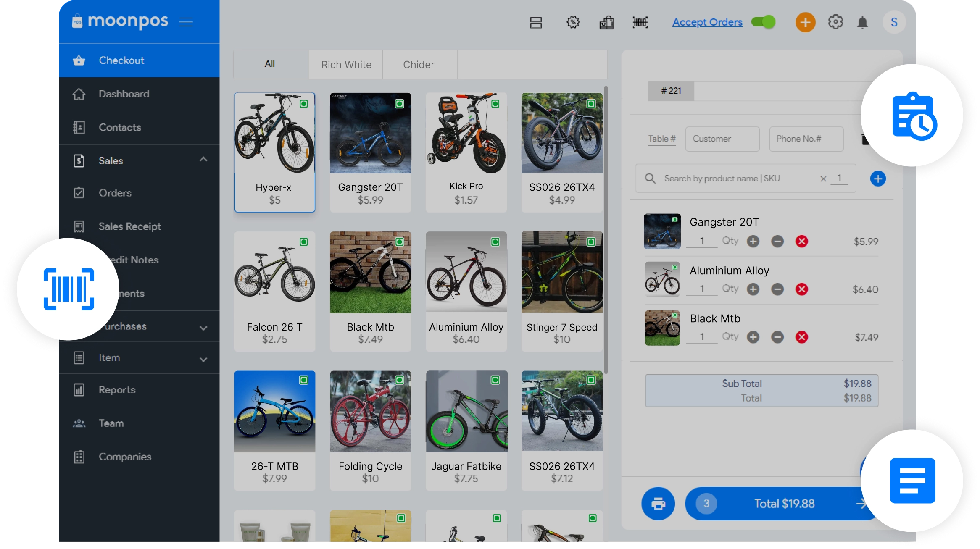
Task: Remove Gangster 20T from the cart
Action: point(801,241)
